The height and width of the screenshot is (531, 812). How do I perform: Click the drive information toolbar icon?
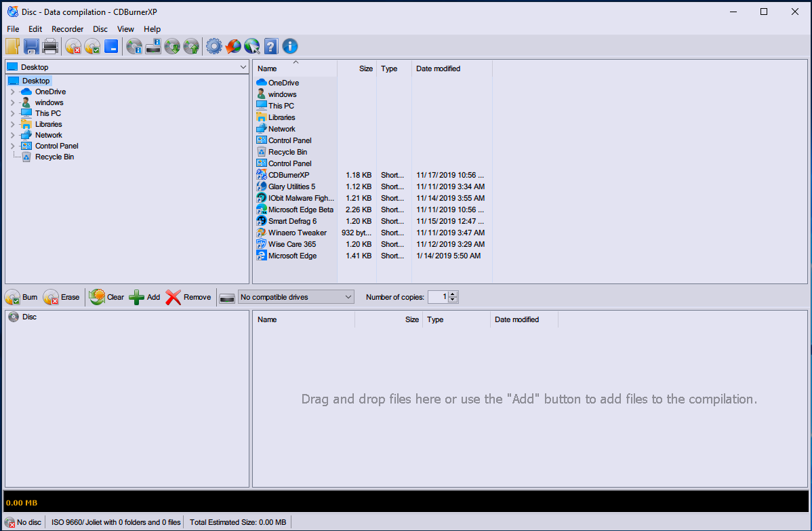pos(153,47)
